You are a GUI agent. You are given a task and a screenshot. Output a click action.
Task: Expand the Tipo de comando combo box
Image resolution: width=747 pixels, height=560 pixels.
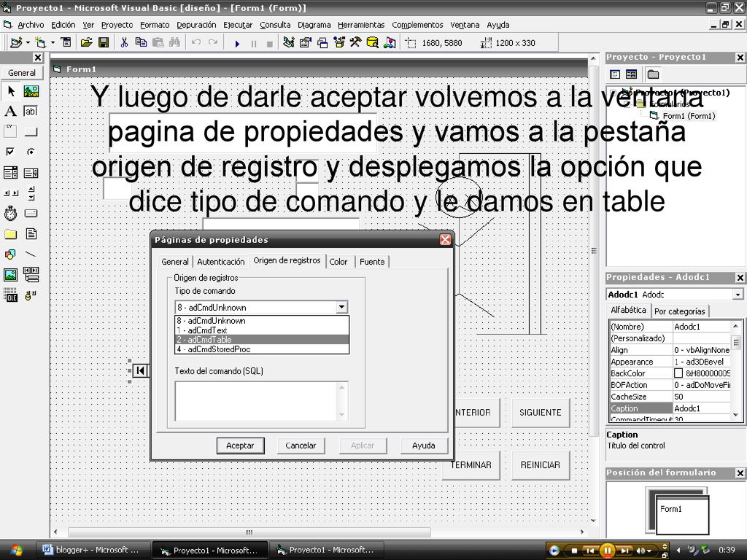coord(341,307)
